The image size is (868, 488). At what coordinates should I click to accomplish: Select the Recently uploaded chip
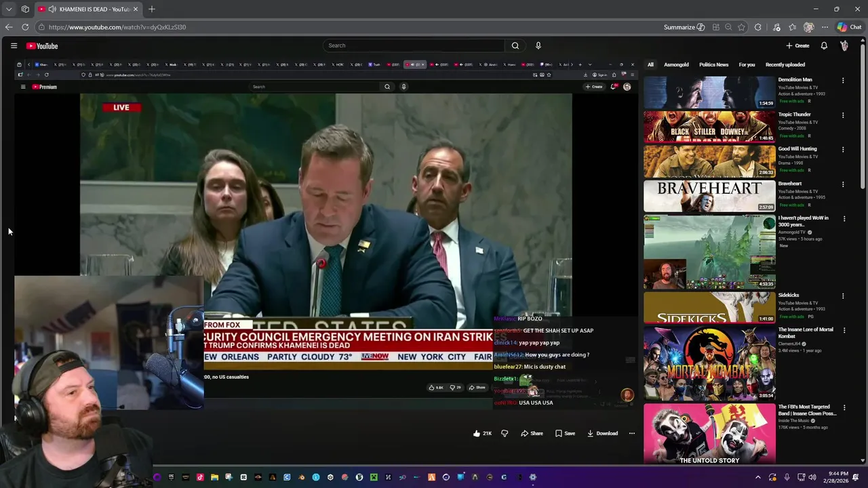pyautogui.click(x=785, y=64)
